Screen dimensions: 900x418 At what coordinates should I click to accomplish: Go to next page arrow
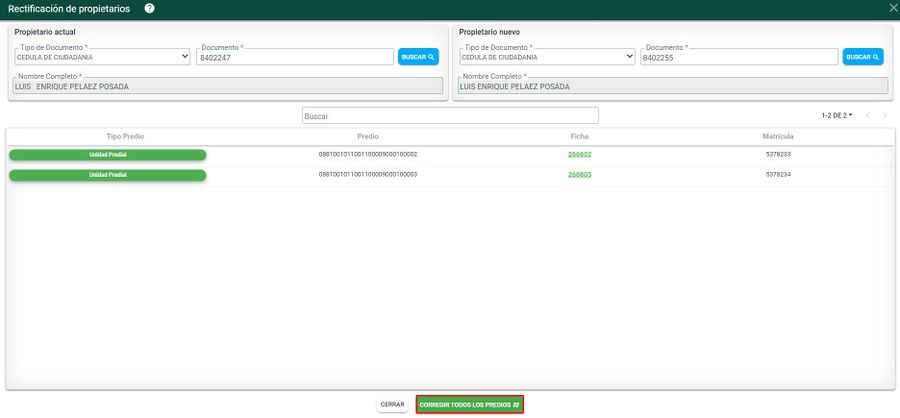885,116
